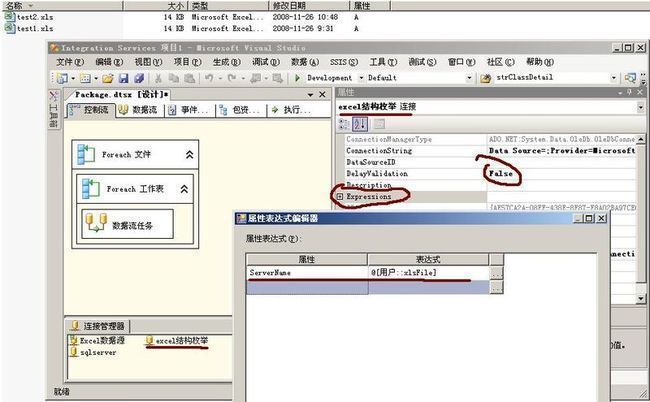Open the New Project icon dropdown arrow
This screenshot has height=402, width=650.
tap(73, 78)
